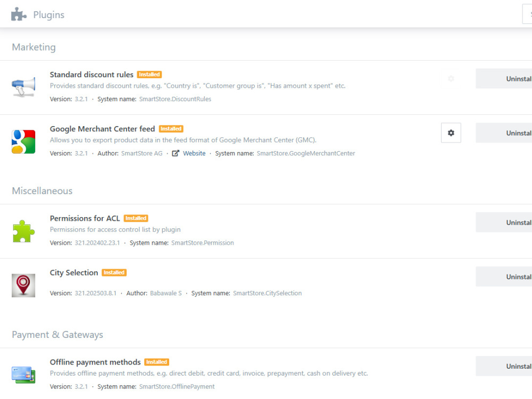Click the Marketing section heading
The width and height of the screenshot is (532, 399).
point(34,47)
